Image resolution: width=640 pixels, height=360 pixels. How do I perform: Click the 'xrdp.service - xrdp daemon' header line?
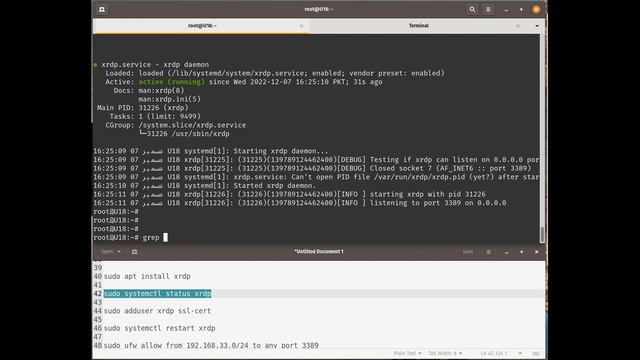[x=155, y=64]
